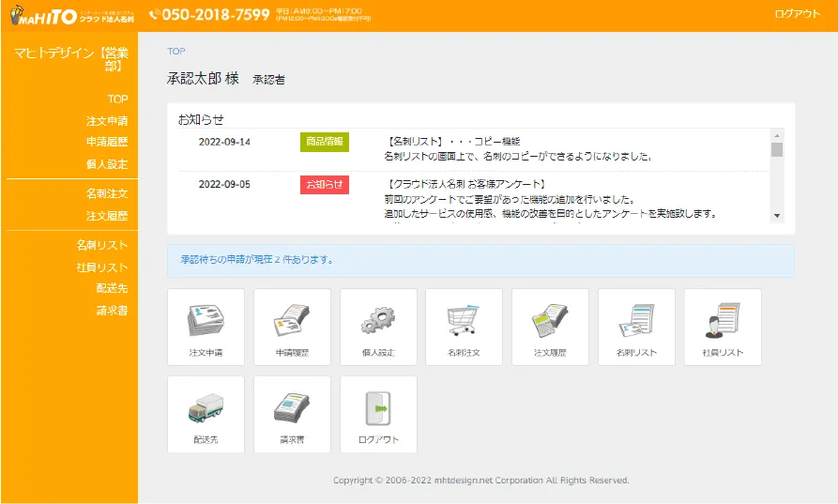Select TOP in the orange sidebar
The height and width of the screenshot is (504, 838).
pyautogui.click(x=117, y=99)
